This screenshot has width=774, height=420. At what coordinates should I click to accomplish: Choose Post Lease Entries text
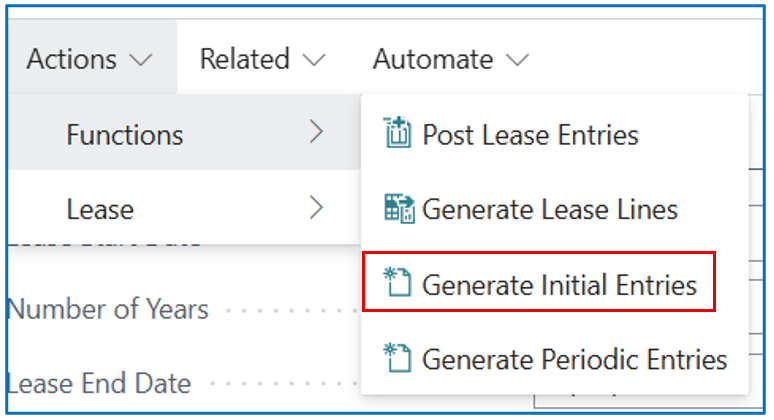pos(530,134)
